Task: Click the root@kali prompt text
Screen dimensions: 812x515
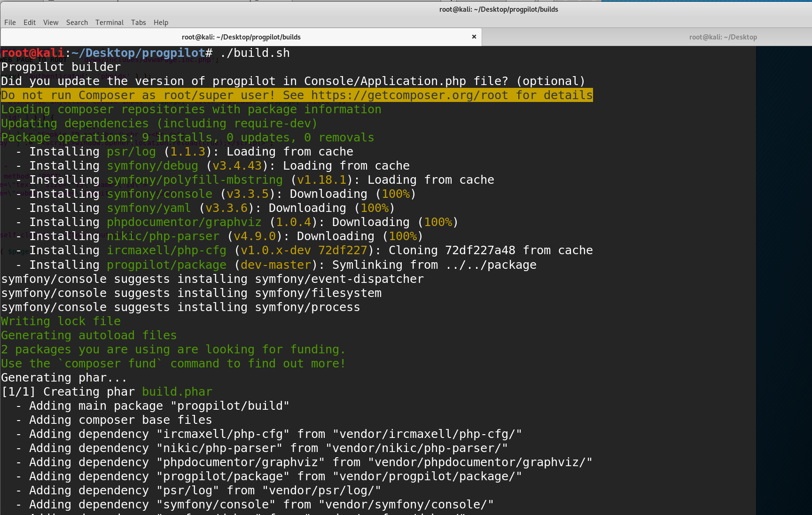Action: (32, 53)
